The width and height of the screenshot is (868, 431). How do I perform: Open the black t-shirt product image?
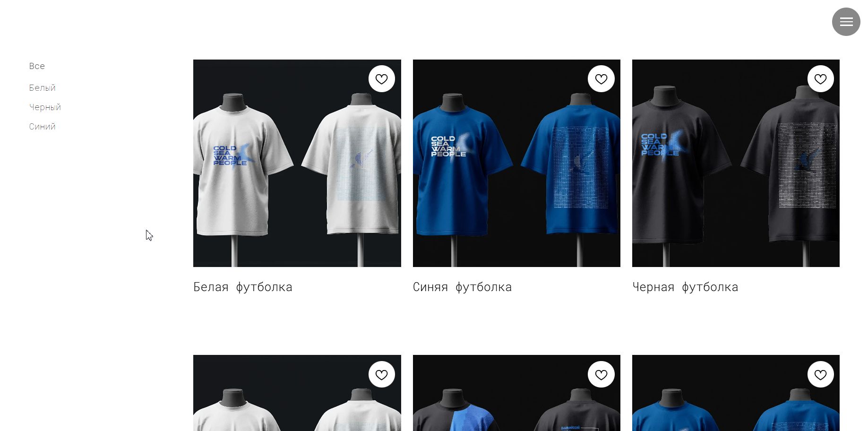736,163
